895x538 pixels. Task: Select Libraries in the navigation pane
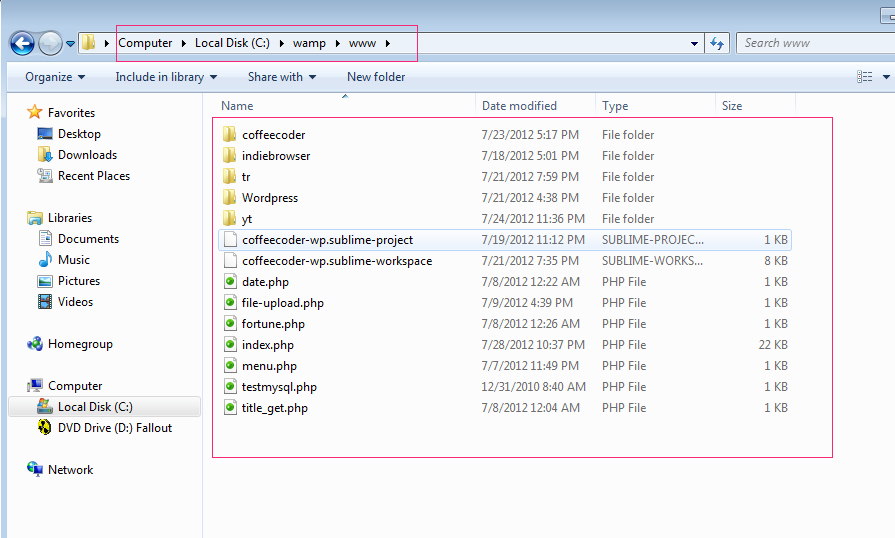(x=70, y=218)
